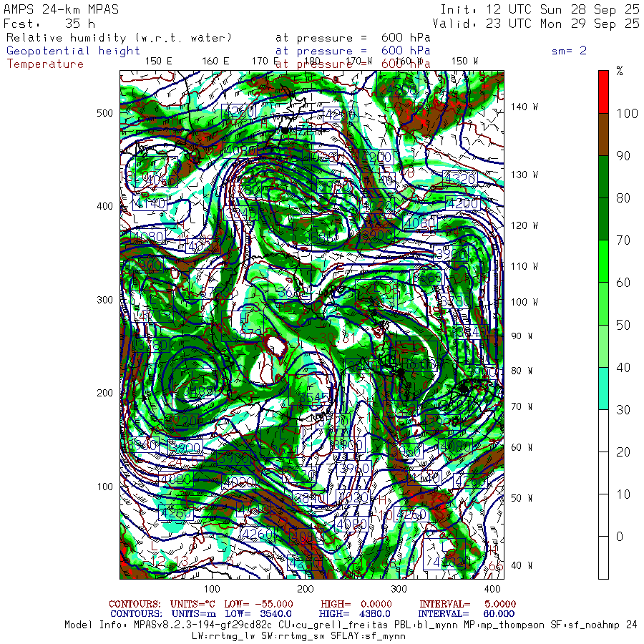Viewport: 644px width, 644px height.
Task: Click the green 50–60 colorbar segment
Action: pyautogui.click(x=603, y=303)
